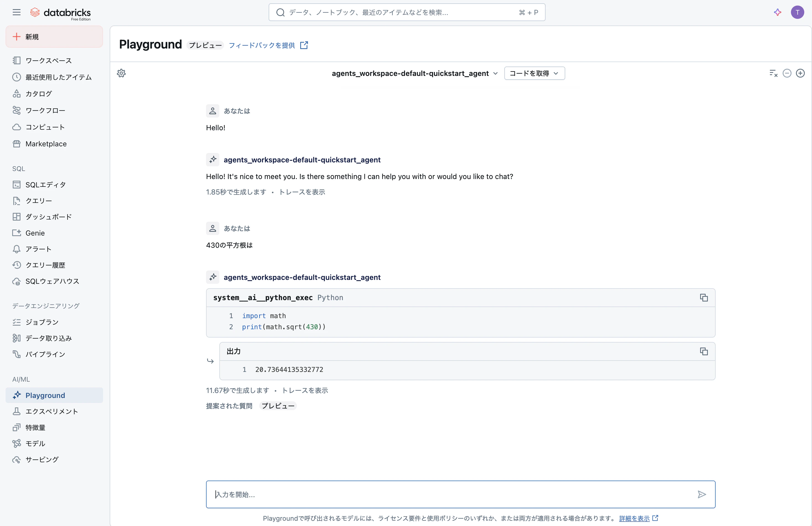Go to ジョブラン

click(54, 322)
